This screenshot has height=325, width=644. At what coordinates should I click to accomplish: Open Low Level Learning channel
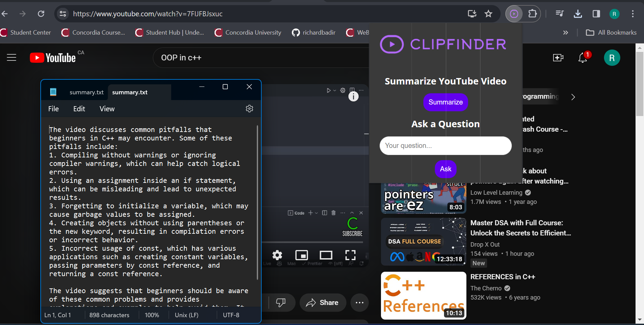(x=496, y=193)
